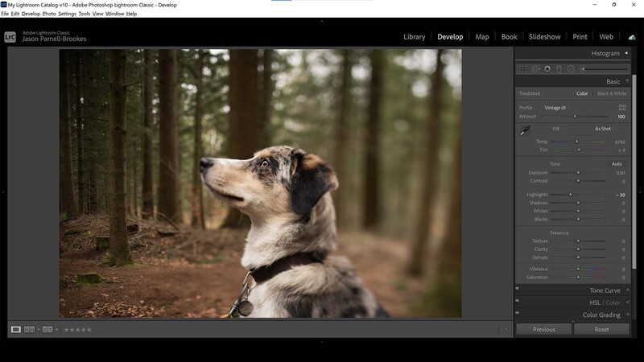Expand the Color Grading panel
The height and width of the screenshot is (362, 644).
point(627,315)
